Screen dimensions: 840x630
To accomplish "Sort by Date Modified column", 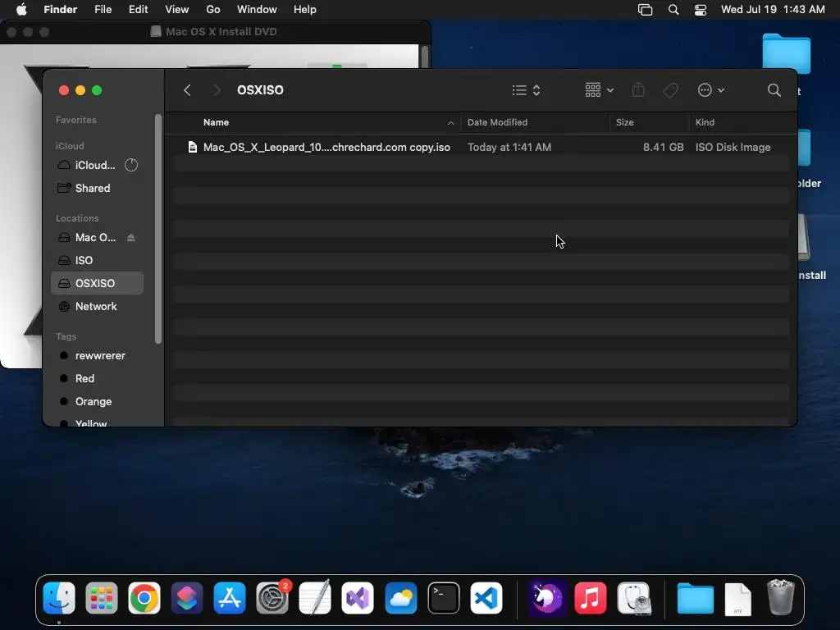I will [497, 122].
